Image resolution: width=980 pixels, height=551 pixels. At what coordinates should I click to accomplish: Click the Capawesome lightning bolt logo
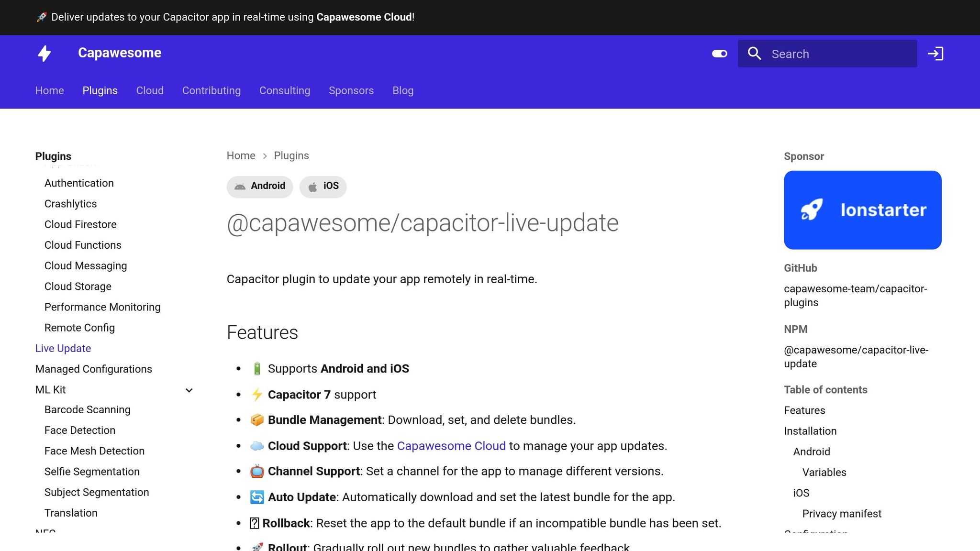45,53
